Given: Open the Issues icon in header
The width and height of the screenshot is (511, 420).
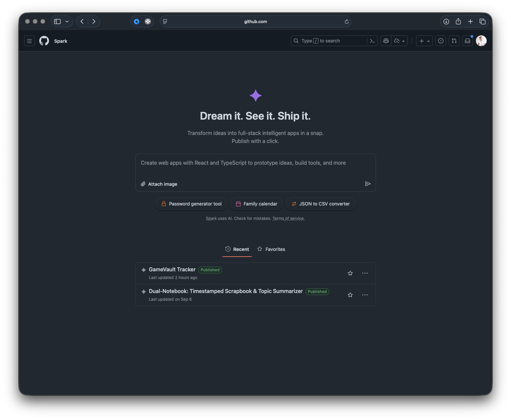Looking at the screenshot, I should tap(441, 41).
